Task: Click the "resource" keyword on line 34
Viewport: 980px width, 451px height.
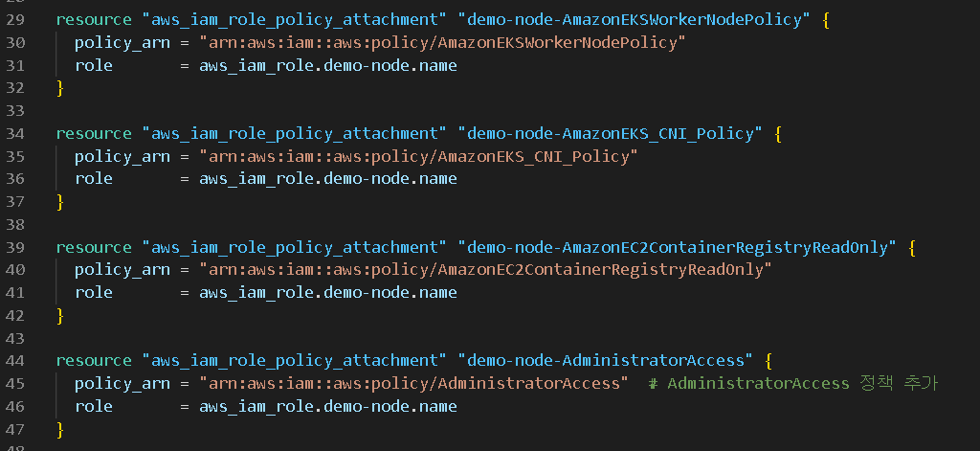Action: tap(94, 134)
